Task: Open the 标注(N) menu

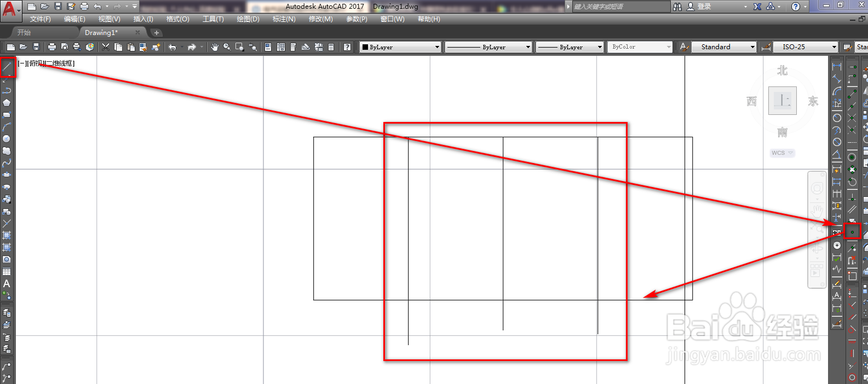Action: click(284, 19)
